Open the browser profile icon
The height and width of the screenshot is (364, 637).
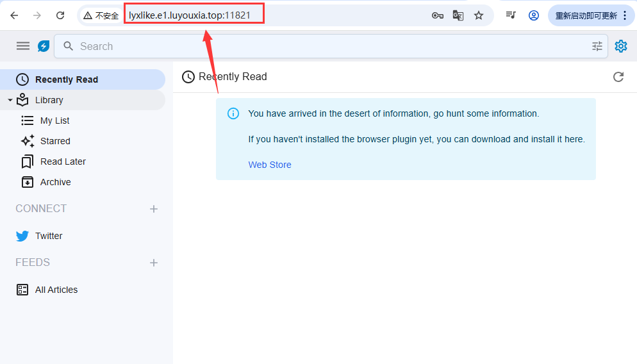533,15
